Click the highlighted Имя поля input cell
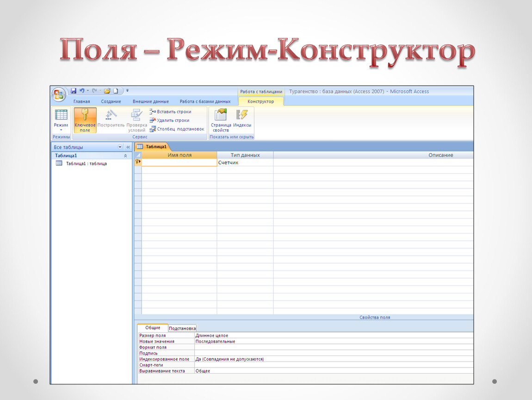 (179, 162)
